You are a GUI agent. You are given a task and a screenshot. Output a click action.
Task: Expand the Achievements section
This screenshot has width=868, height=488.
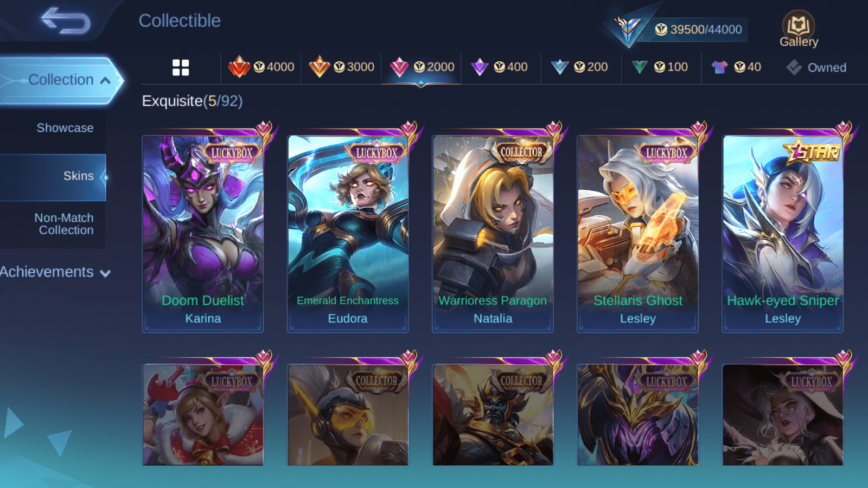[55, 272]
